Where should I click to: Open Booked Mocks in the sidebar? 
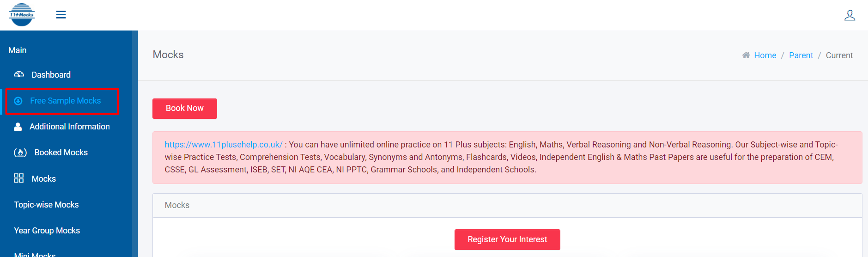[x=61, y=153]
